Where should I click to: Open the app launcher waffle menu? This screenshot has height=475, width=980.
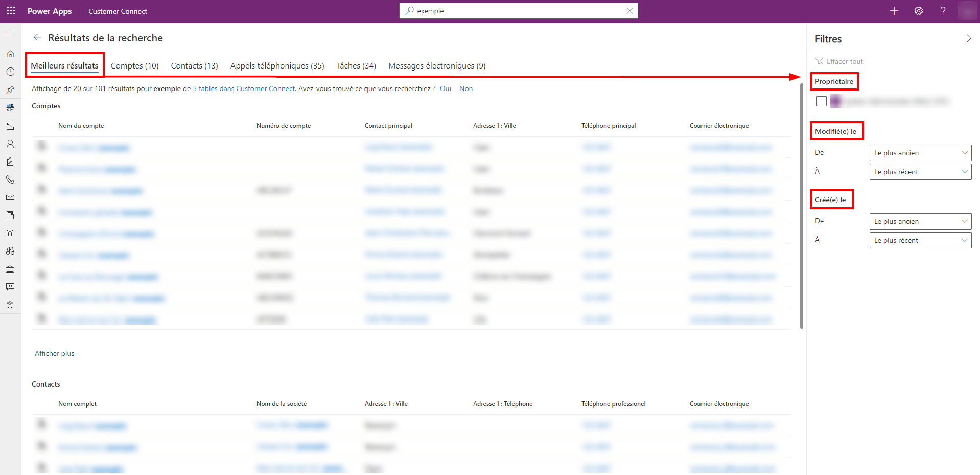(11, 11)
